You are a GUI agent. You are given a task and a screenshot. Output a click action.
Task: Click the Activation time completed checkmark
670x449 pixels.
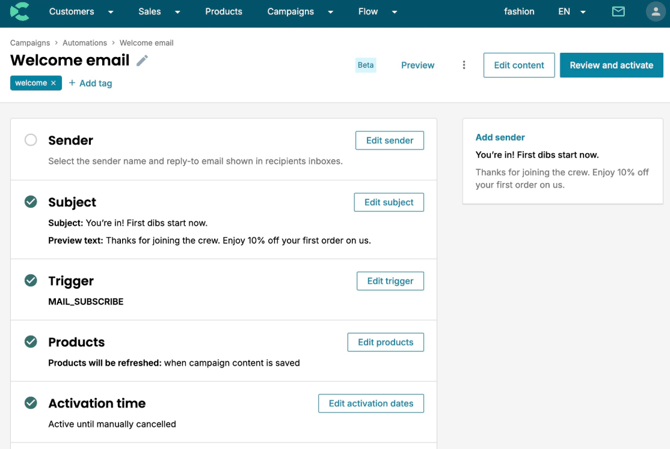click(x=31, y=403)
